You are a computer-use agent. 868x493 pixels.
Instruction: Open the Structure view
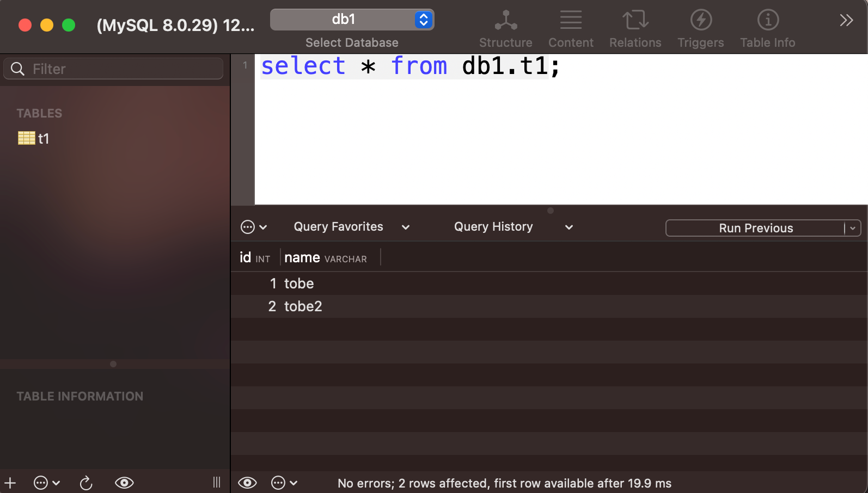pyautogui.click(x=505, y=29)
